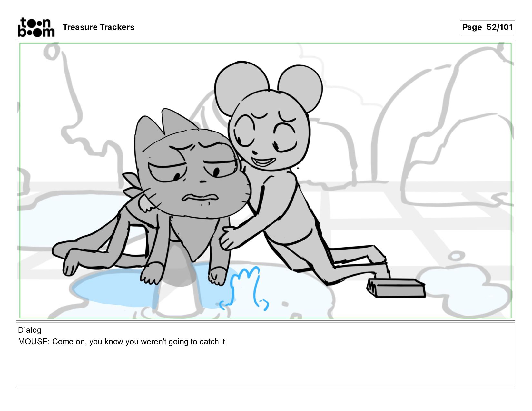Click the storyboard panel drawing

[265, 181]
